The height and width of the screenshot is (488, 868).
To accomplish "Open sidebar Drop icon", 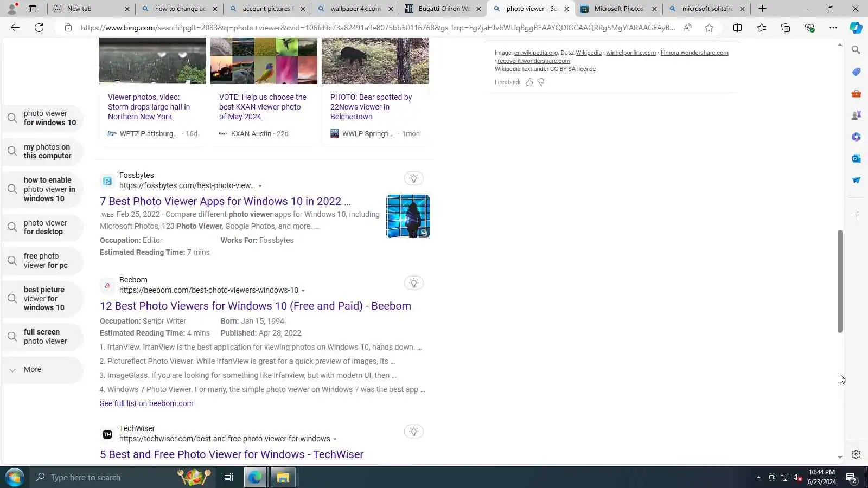I will [856, 180].
